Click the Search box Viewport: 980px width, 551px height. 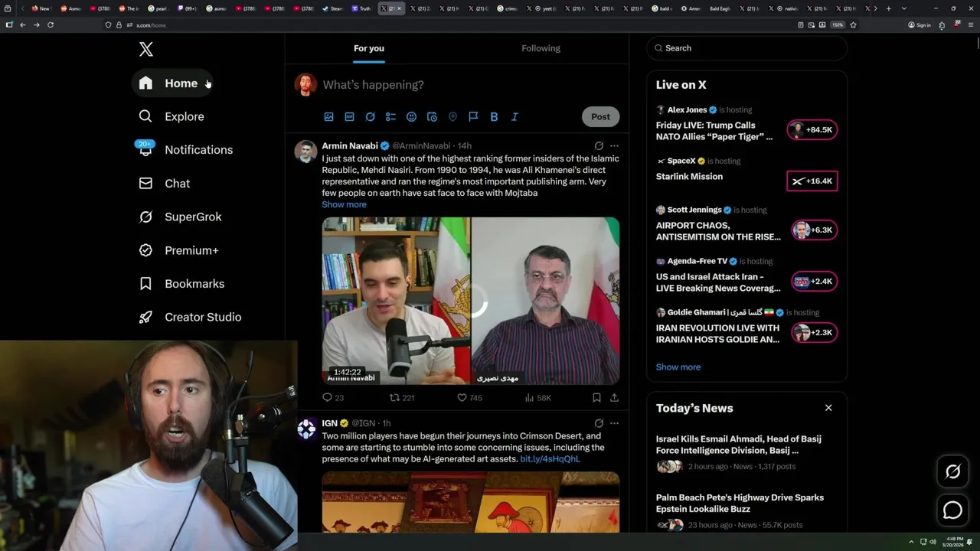tap(746, 48)
